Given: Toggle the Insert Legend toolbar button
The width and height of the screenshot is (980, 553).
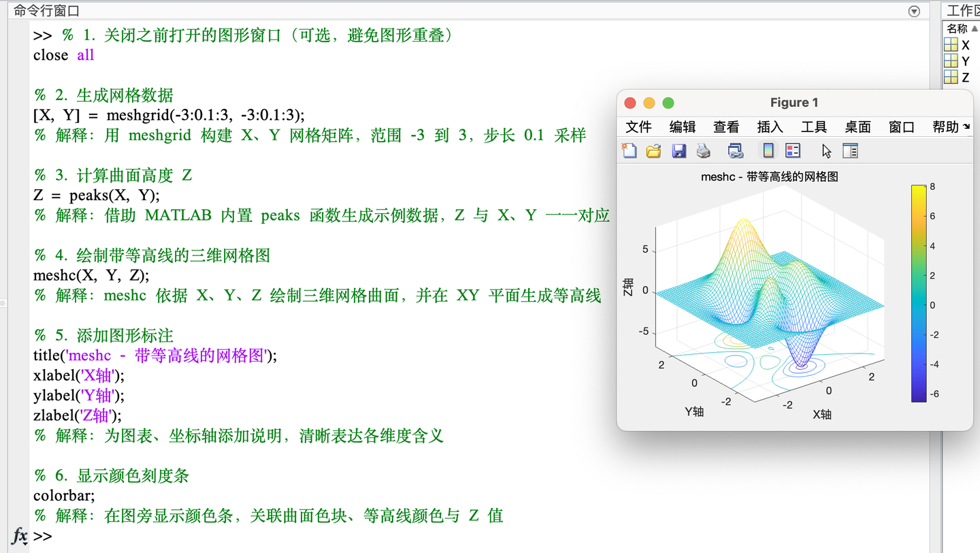Looking at the screenshot, I should click(x=793, y=151).
